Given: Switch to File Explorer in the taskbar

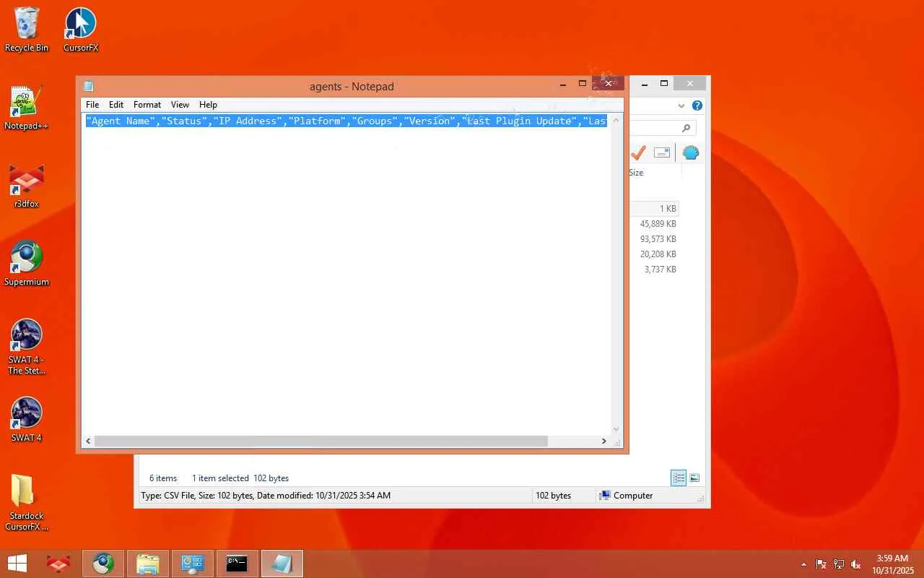Looking at the screenshot, I should [x=147, y=564].
